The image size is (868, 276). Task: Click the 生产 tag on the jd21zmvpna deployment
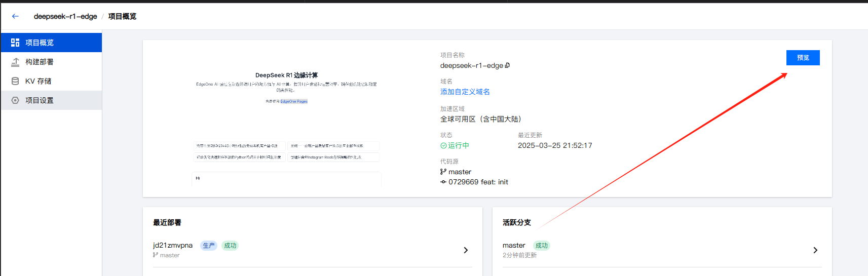[x=209, y=246]
